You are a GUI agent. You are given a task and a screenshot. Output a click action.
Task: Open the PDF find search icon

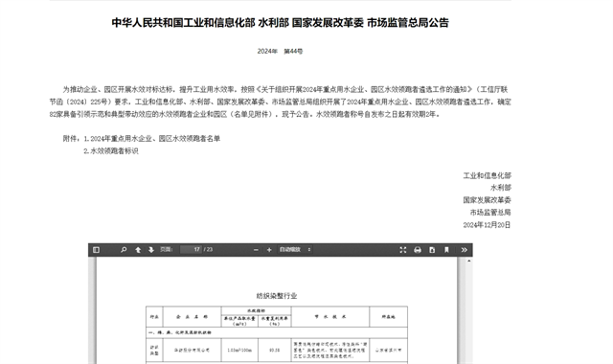124,250
